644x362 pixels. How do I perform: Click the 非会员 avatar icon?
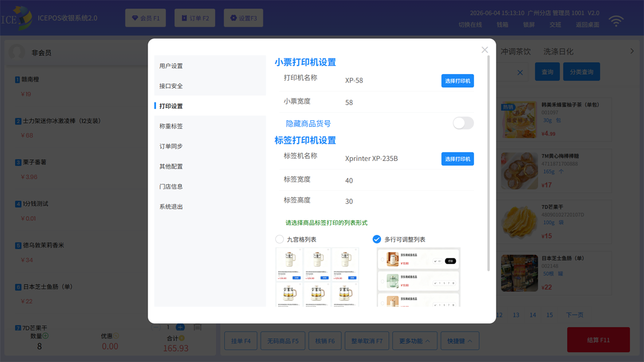pos(17,53)
